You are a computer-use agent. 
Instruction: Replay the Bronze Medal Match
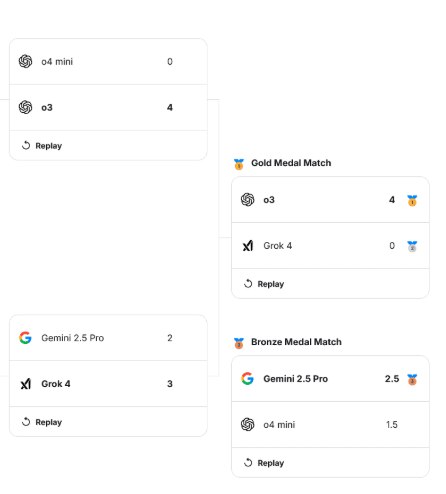pos(264,463)
